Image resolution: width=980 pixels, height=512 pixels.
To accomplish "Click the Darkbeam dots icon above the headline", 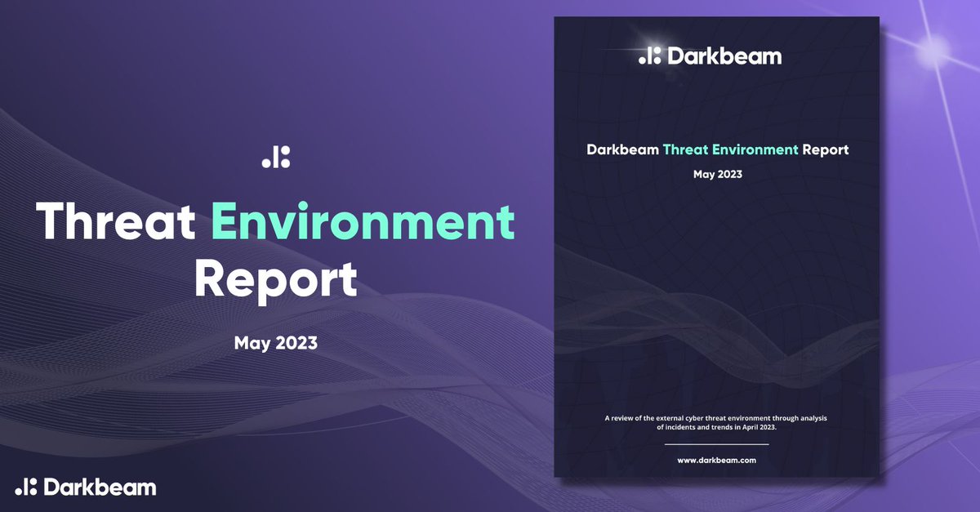I will click(276, 158).
